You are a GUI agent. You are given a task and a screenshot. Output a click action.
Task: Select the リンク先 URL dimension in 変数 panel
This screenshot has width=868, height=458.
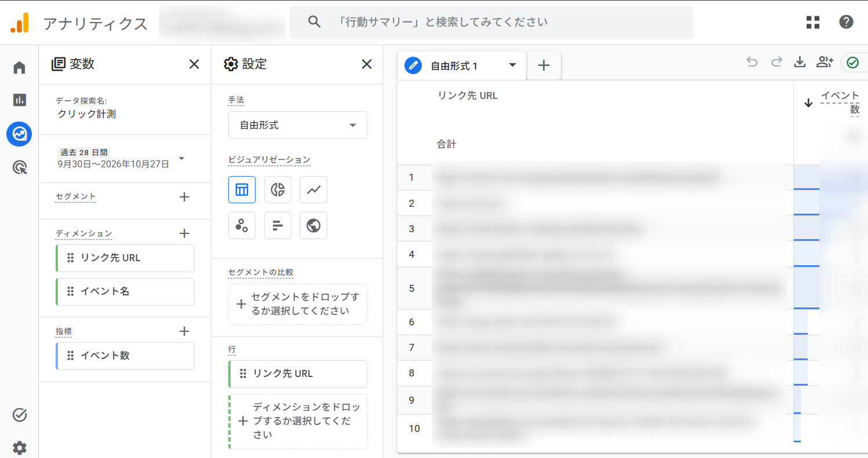click(125, 258)
